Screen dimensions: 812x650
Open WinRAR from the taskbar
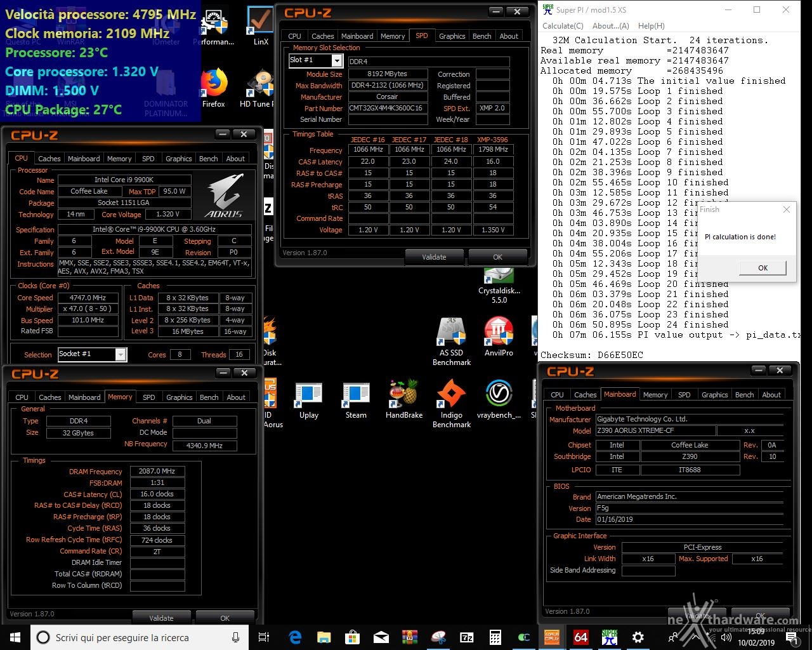tap(409, 637)
